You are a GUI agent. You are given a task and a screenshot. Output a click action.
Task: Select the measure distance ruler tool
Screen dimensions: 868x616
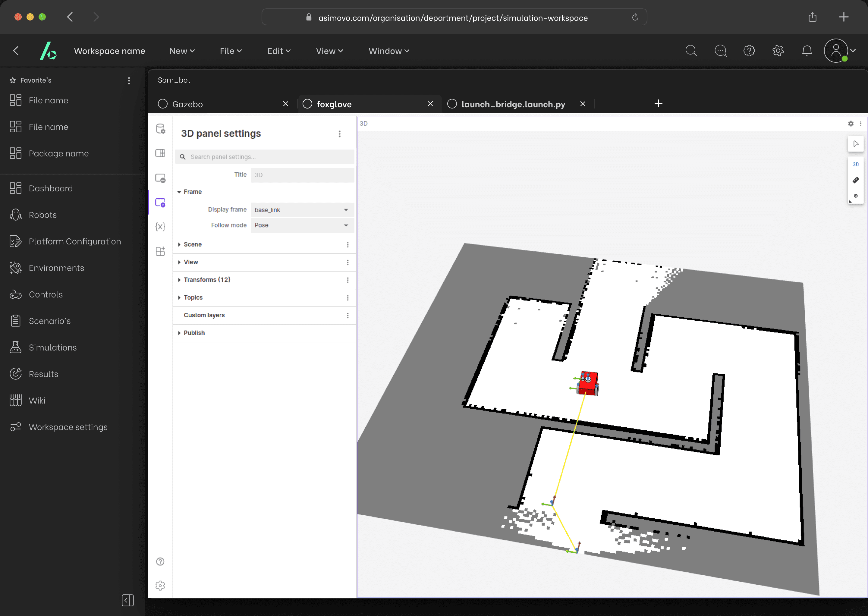tap(855, 180)
